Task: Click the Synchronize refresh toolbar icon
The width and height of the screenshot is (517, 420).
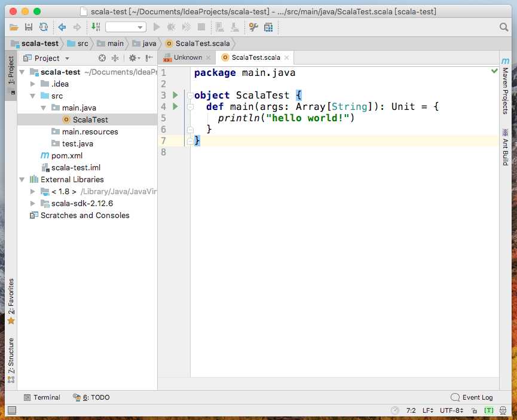Action: [x=44, y=27]
